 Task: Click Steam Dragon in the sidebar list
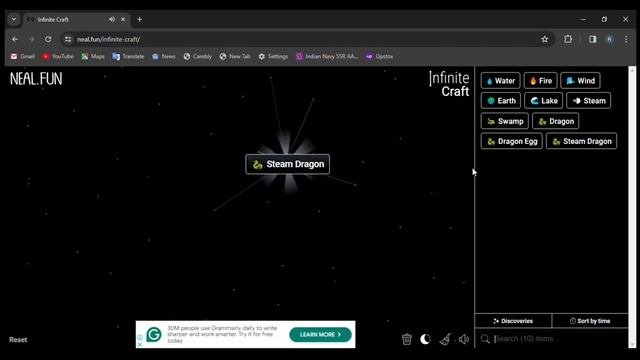tap(582, 141)
